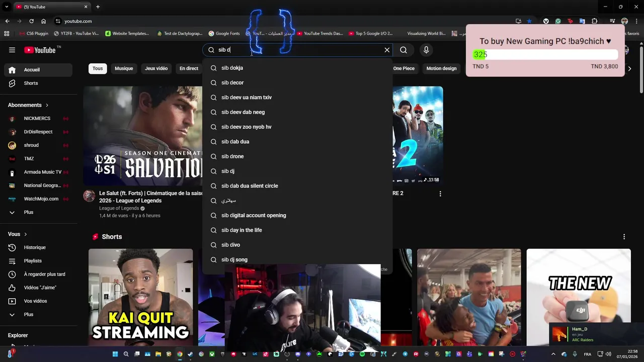Open shroud channel subscription

(38, 145)
